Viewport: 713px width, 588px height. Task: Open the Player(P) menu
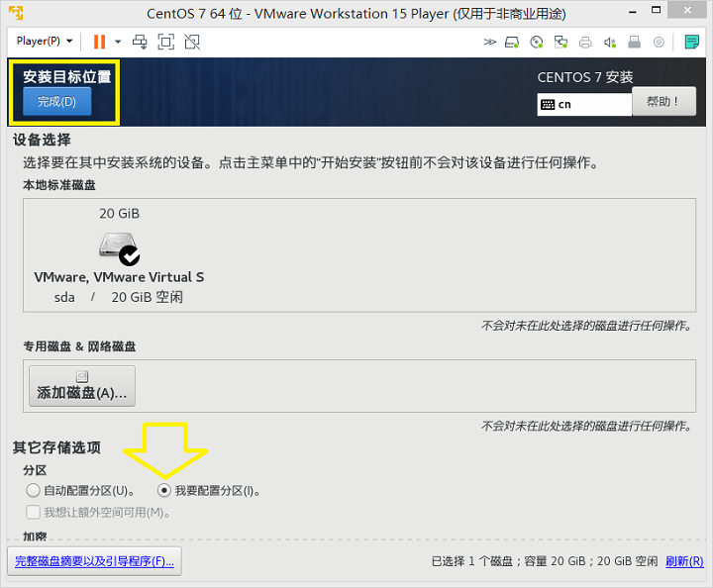click(45, 42)
